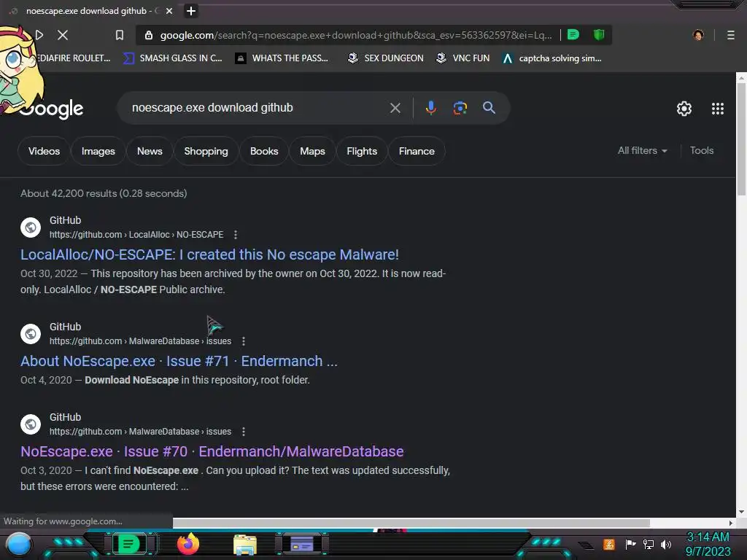The image size is (747, 560).
Task: Switch to the Shopping results tab
Action: point(206,151)
